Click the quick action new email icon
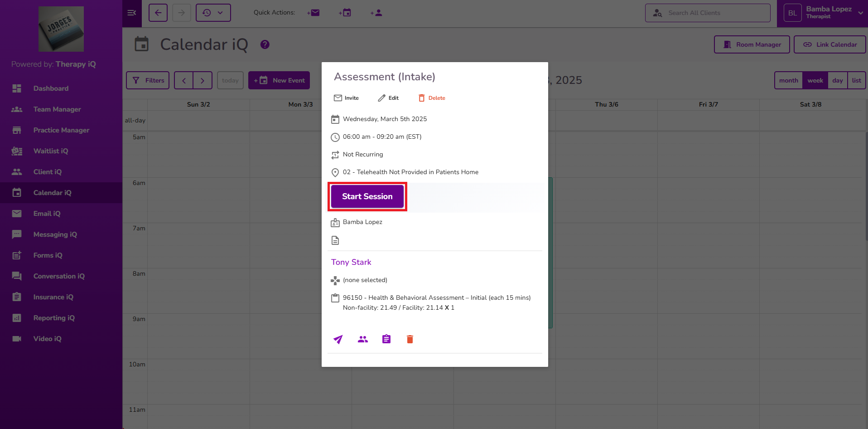This screenshot has height=429, width=868. click(313, 13)
